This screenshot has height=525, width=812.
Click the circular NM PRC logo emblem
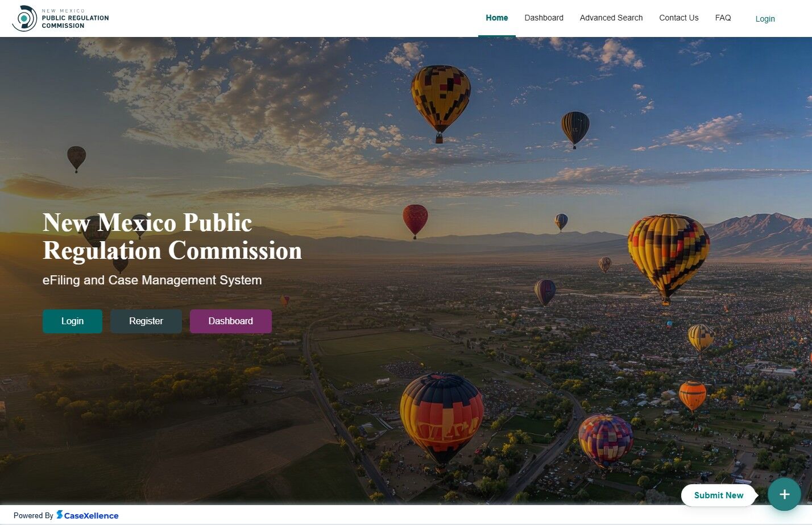tap(24, 18)
